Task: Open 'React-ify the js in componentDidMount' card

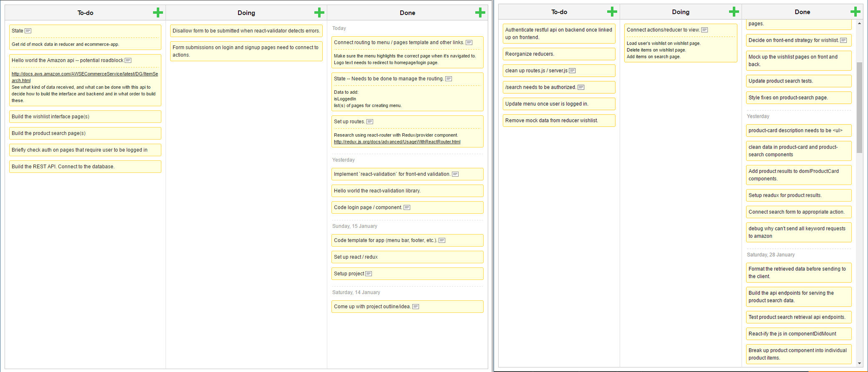Action: click(799, 334)
